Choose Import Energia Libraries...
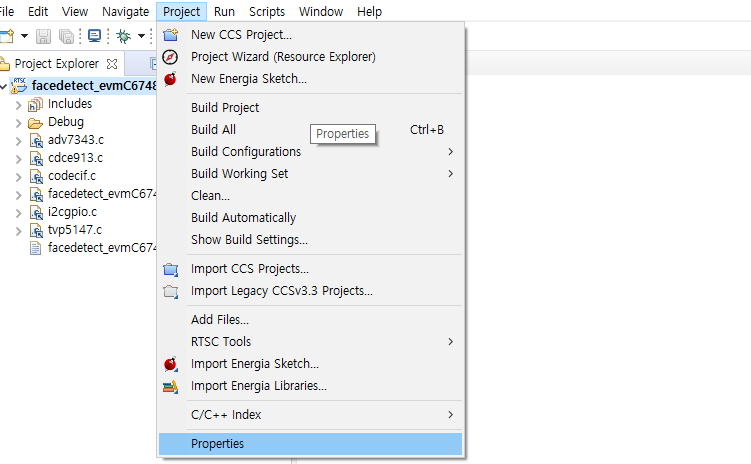This screenshot has height=464, width=751. click(310, 386)
